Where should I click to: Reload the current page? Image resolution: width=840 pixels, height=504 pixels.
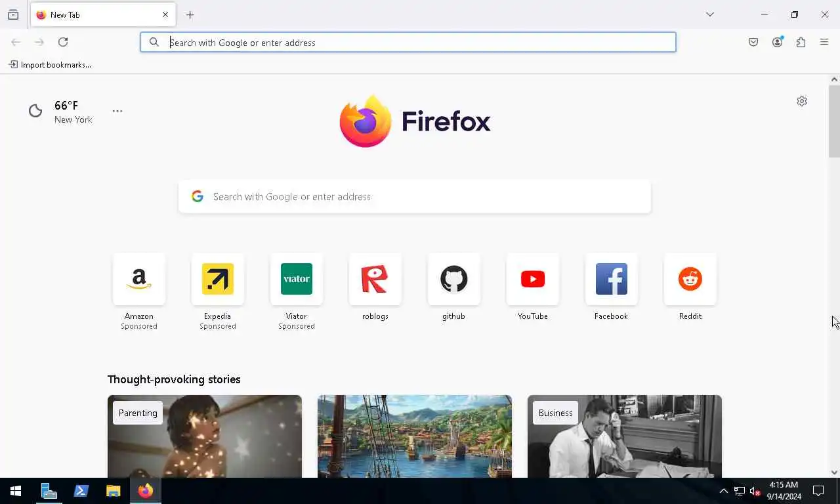tap(63, 42)
